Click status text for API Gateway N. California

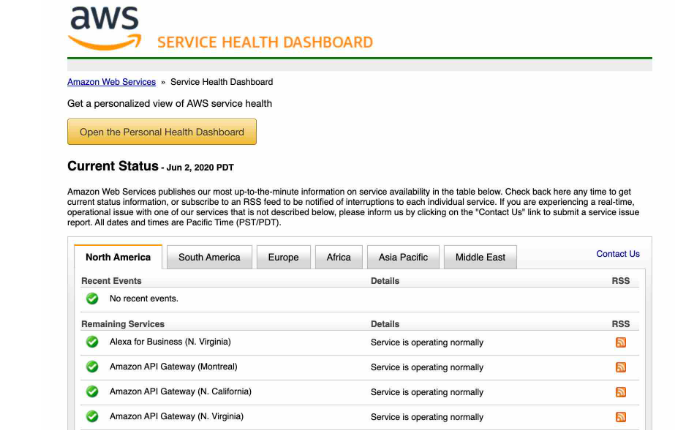(427, 392)
